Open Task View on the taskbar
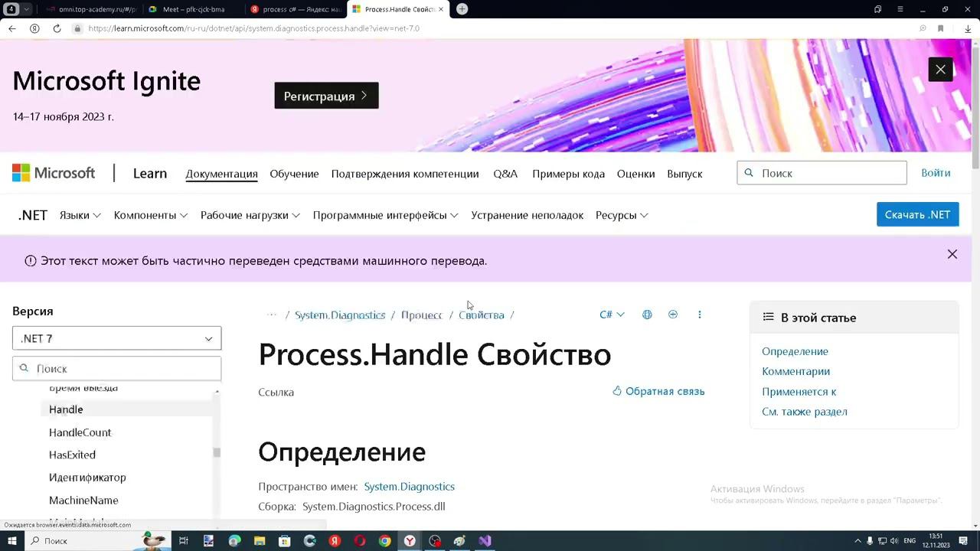This screenshot has height=551, width=980. click(184, 541)
